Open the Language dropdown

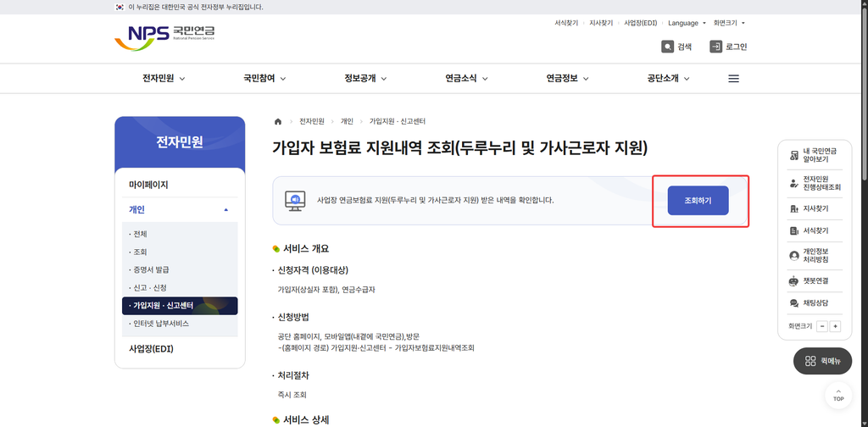pyautogui.click(x=687, y=23)
